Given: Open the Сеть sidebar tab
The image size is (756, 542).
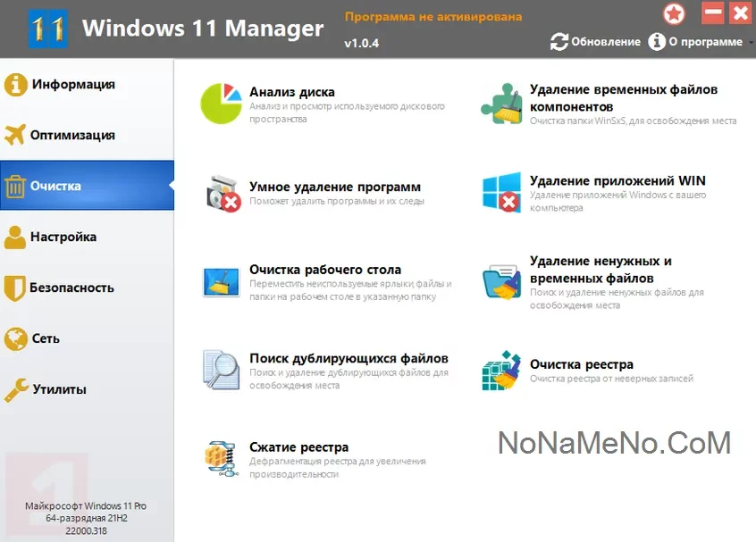Looking at the screenshot, I should [45, 339].
